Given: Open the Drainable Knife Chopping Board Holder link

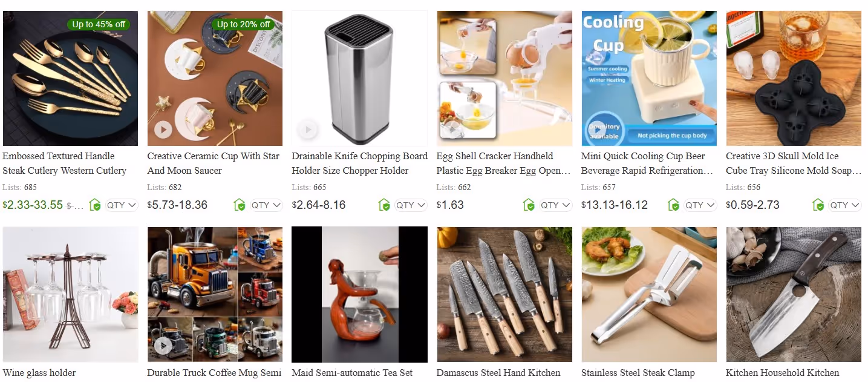Looking at the screenshot, I should (x=359, y=163).
